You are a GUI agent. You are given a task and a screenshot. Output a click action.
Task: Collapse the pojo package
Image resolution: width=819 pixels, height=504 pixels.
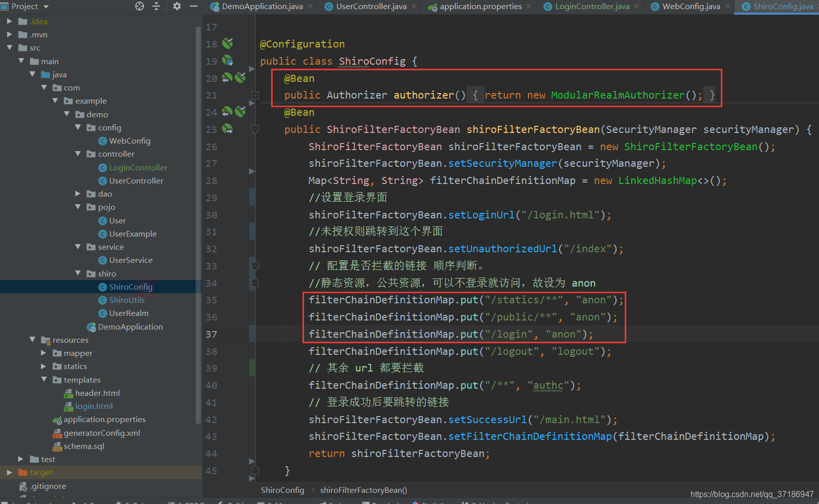click(x=78, y=207)
